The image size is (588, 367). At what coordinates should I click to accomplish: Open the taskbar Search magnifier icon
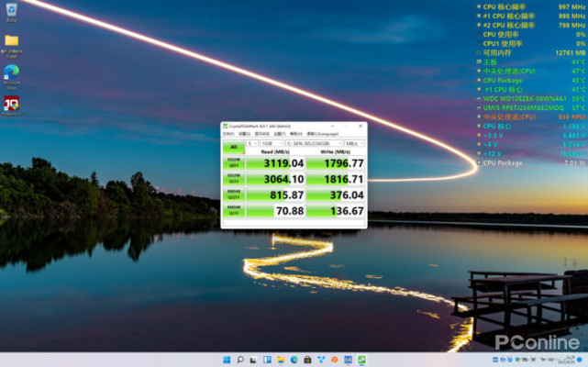(242, 359)
